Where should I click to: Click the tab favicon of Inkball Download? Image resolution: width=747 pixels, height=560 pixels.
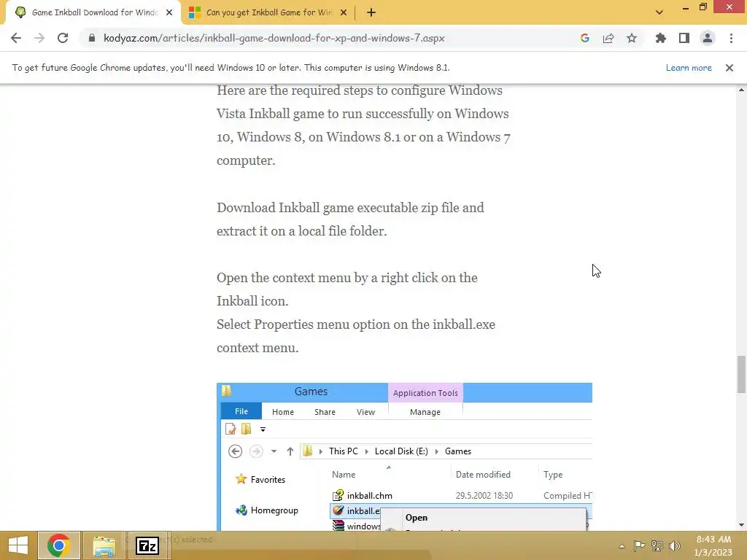[20, 12]
